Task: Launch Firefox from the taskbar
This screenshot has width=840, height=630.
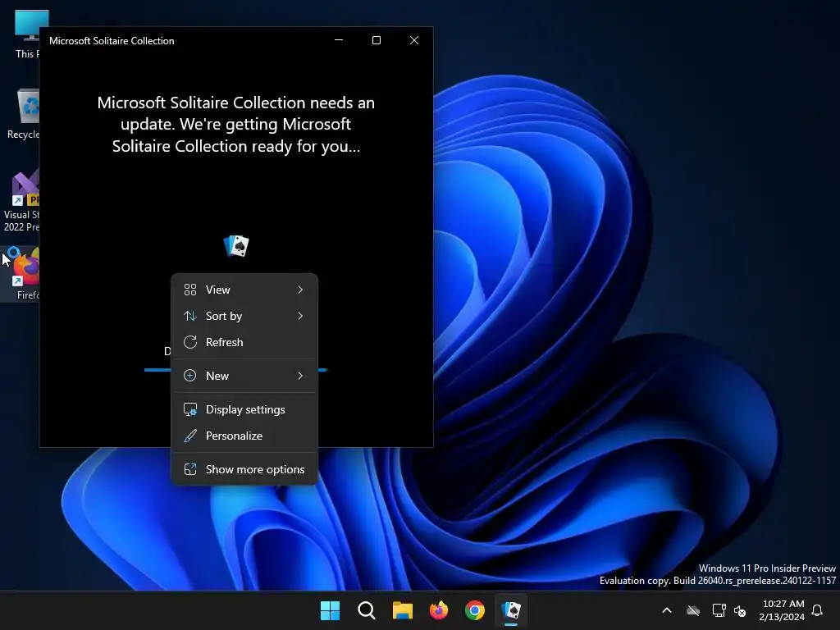Action: (439, 610)
